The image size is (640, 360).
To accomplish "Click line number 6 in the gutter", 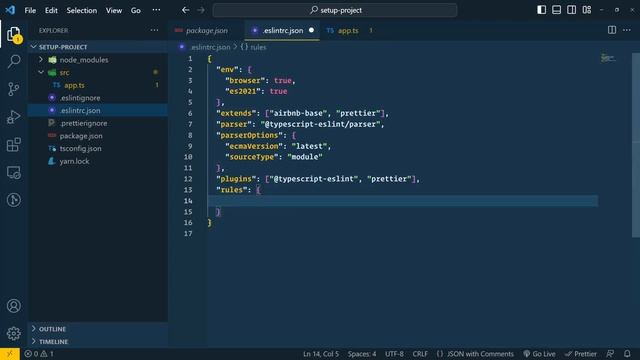I will [190, 113].
